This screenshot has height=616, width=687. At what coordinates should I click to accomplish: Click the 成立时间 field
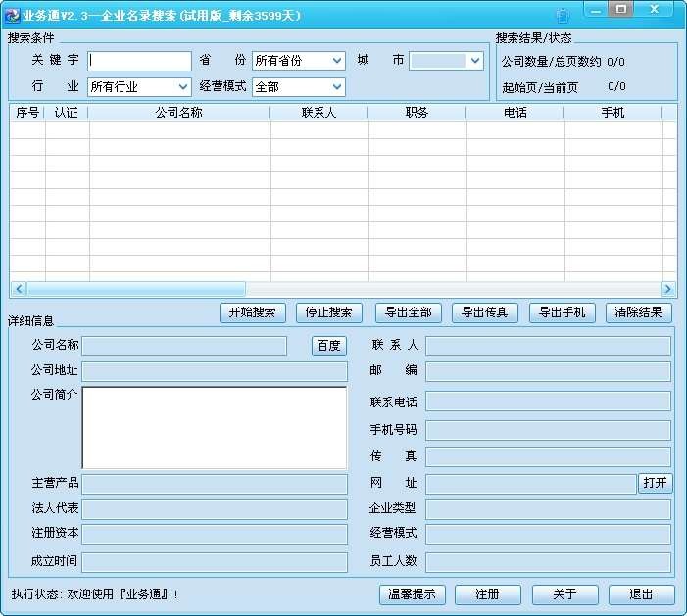tap(215, 562)
